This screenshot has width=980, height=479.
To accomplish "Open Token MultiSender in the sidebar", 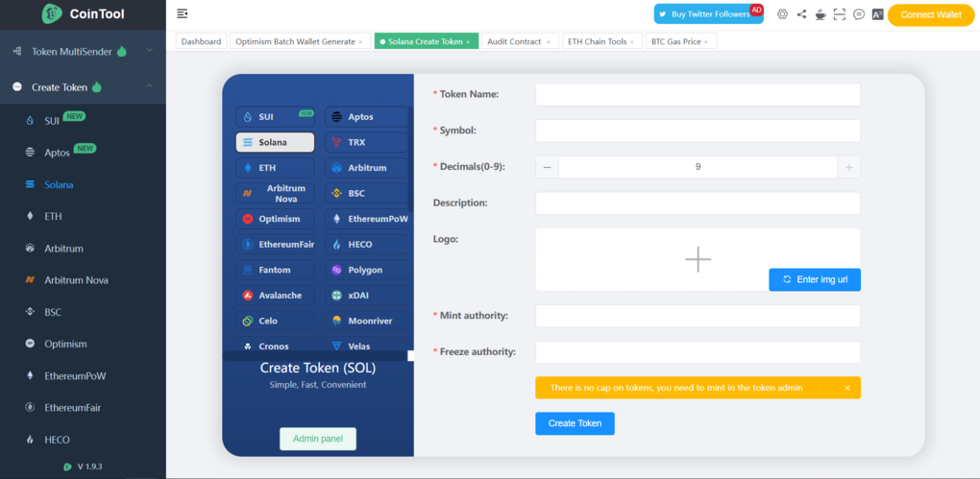I will tap(83, 51).
